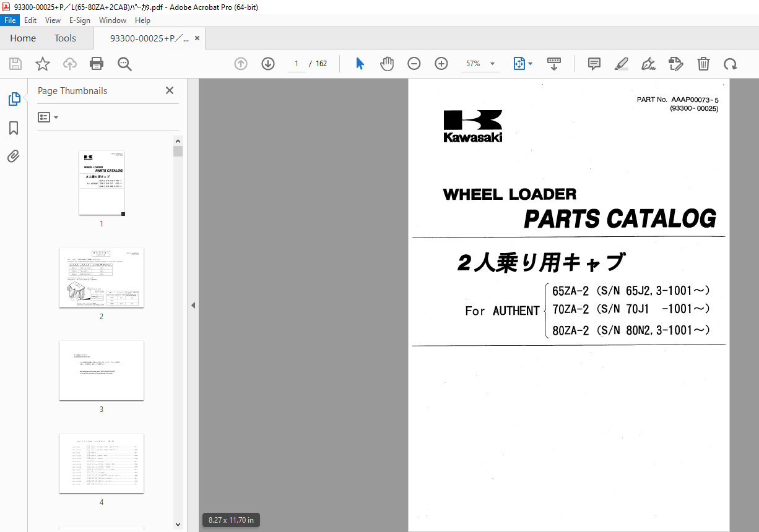Click the 80ZA-2 serial number line
Screen dimensions: 759x532
[631, 330]
